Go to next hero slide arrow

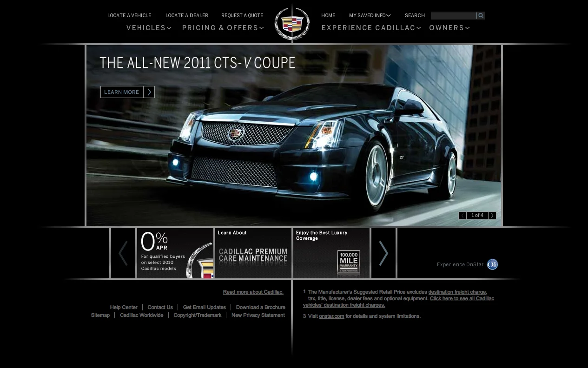[492, 216]
